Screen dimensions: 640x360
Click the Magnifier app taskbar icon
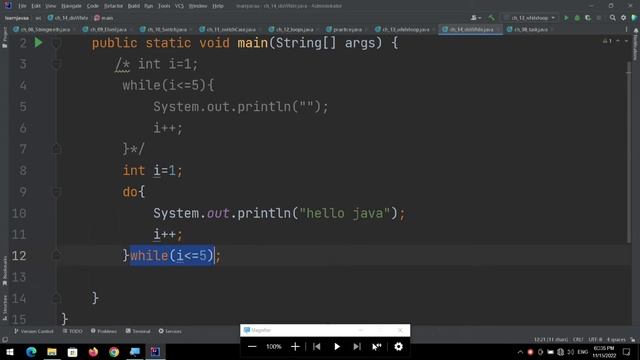click(x=135, y=352)
